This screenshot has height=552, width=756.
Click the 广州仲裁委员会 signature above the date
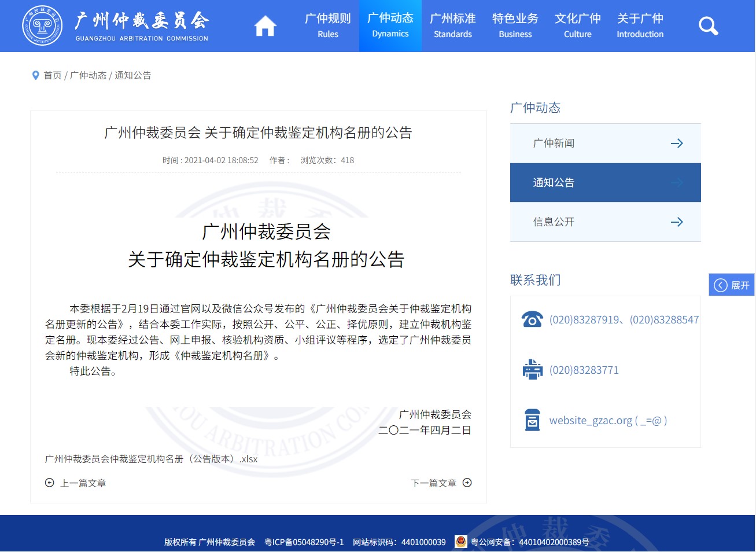tap(436, 415)
